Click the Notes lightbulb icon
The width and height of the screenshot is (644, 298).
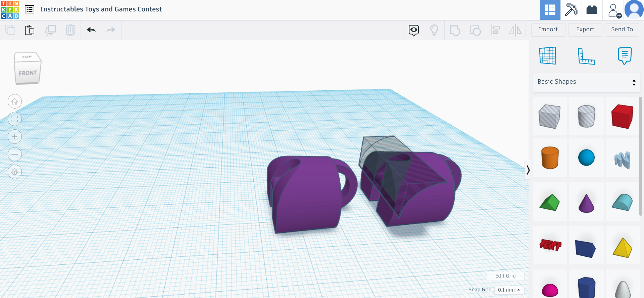coord(434,30)
